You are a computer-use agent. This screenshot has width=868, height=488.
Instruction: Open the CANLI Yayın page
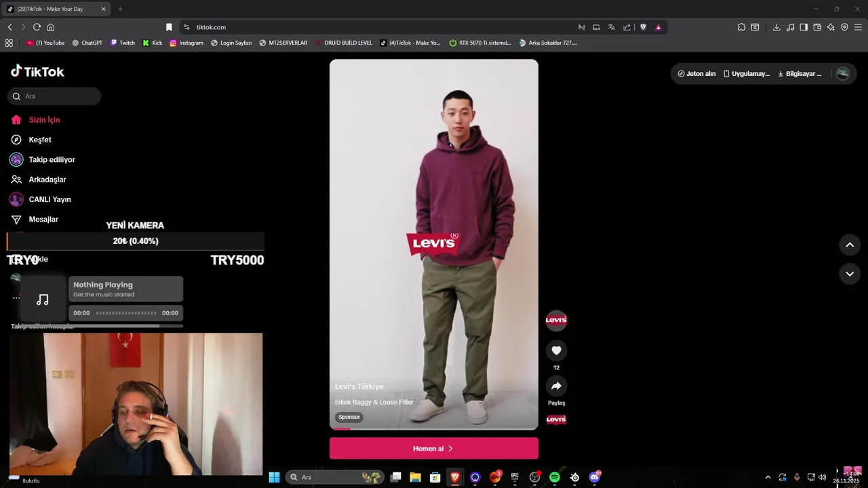pos(50,200)
